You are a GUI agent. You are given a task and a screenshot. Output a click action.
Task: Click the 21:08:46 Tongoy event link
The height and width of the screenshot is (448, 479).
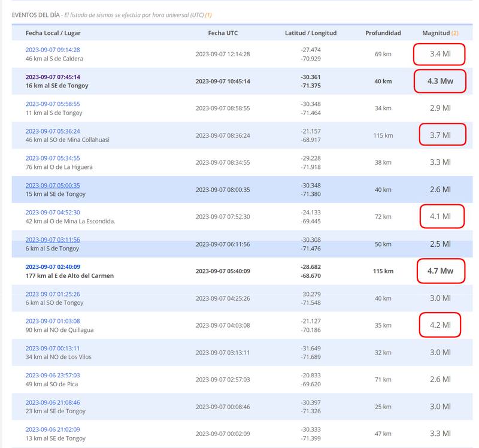pos(53,402)
